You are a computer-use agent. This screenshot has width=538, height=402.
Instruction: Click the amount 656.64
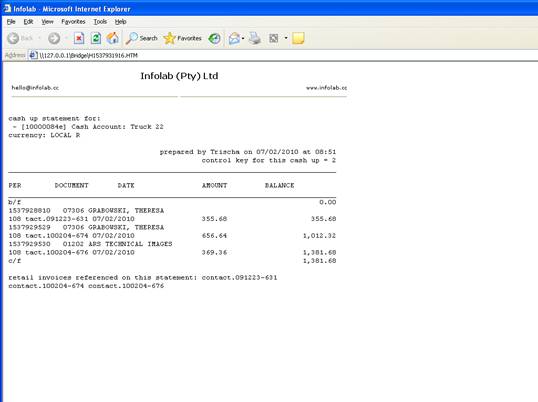click(x=214, y=236)
